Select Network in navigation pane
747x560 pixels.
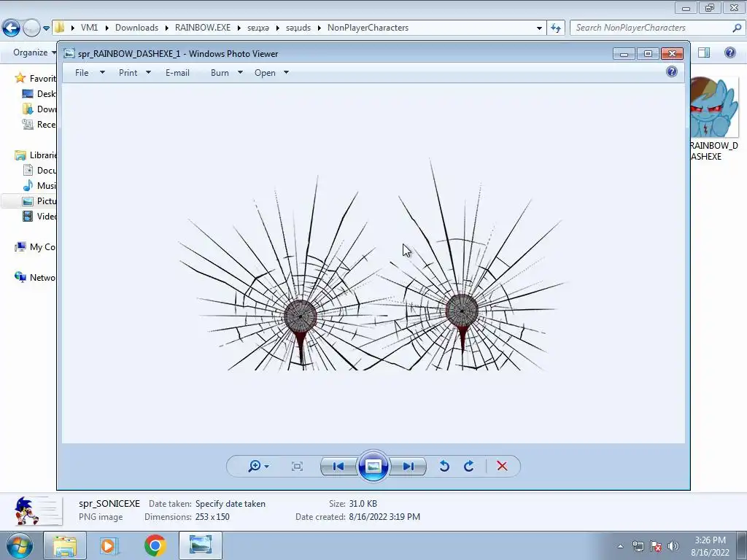pos(35,278)
